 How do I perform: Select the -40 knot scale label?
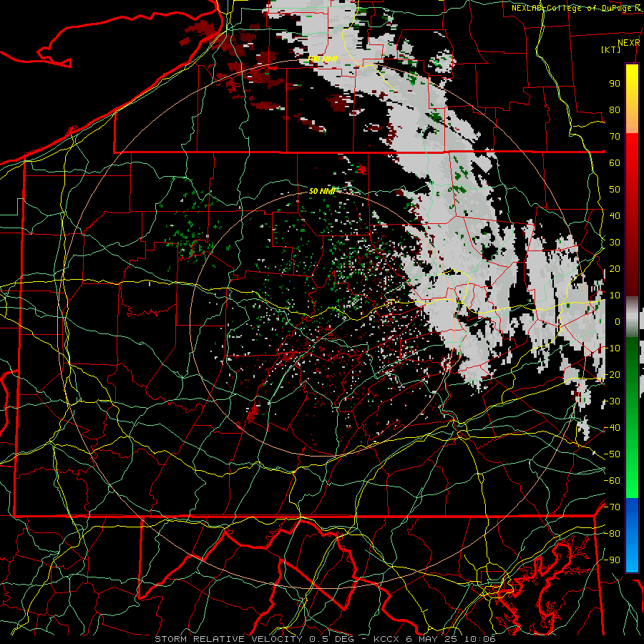pos(612,428)
